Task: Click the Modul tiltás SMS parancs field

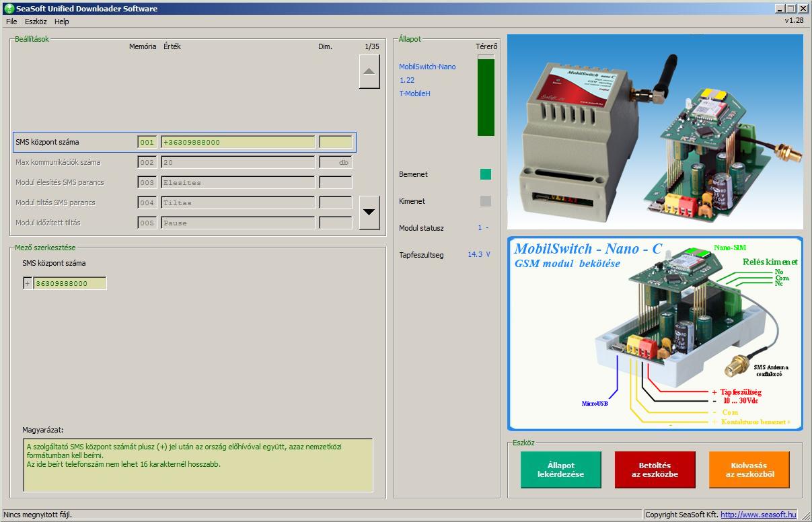Action: pyautogui.click(x=237, y=202)
